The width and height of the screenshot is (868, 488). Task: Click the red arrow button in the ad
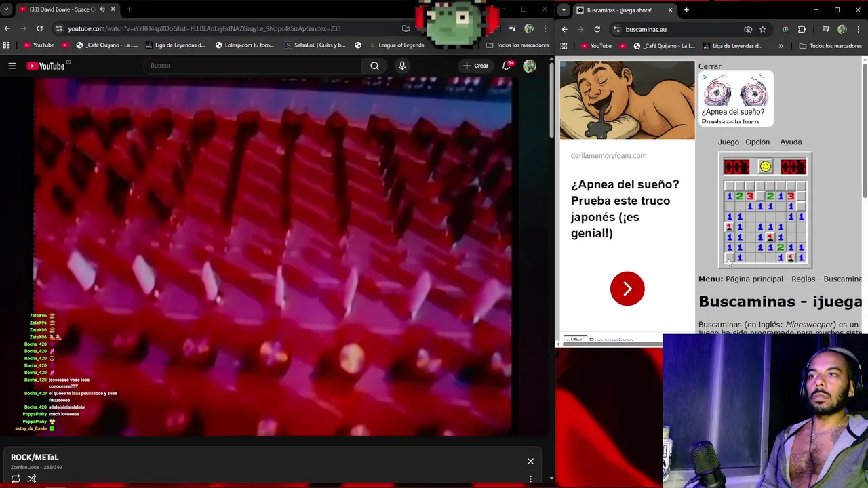(627, 289)
